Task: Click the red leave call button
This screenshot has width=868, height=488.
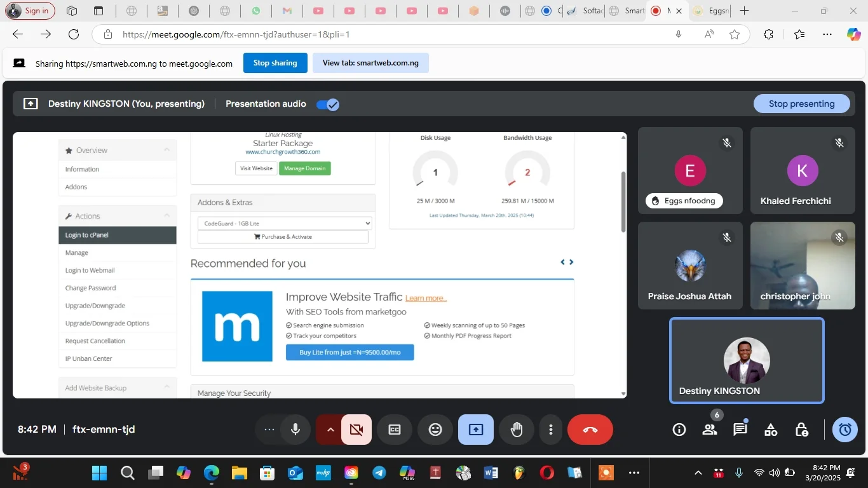Action: 590,430
